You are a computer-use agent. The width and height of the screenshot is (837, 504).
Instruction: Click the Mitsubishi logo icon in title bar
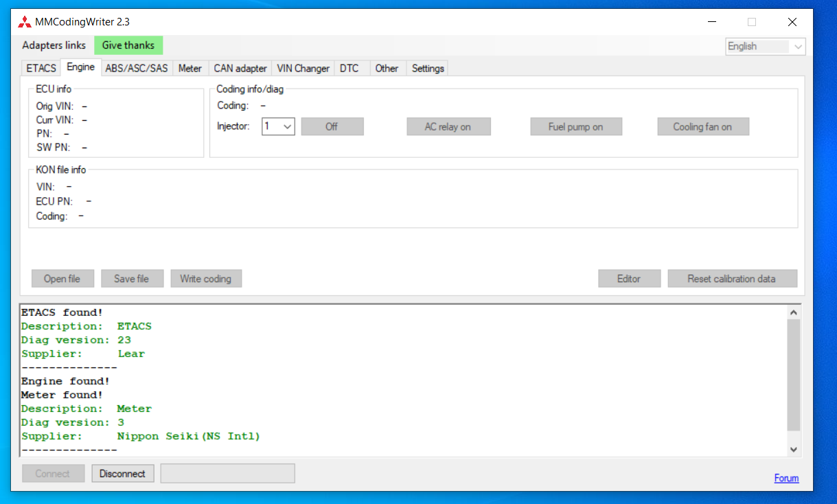(25, 22)
